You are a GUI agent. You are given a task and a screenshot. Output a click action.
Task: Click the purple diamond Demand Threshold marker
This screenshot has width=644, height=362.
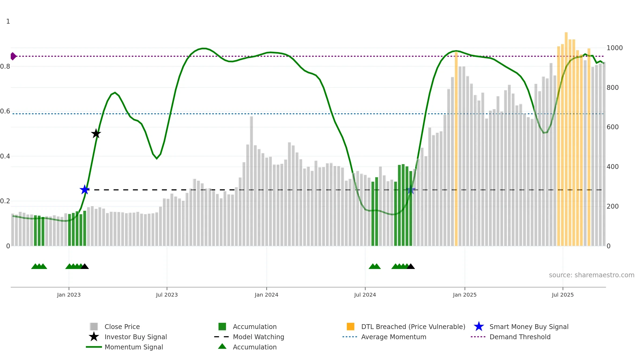coord(13,56)
